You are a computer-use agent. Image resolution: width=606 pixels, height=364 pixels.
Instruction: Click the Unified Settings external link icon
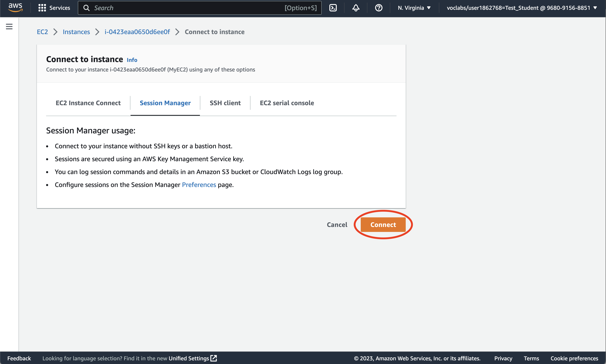(214, 358)
